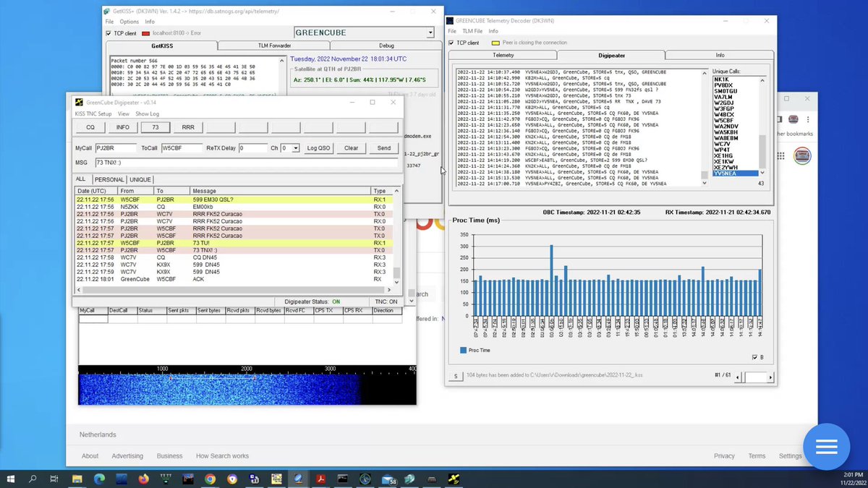Image resolution: width=868 pixels, height=488 pixels.
Task: Open File menu in GetKISS+
Action: [x=109, y=22]
